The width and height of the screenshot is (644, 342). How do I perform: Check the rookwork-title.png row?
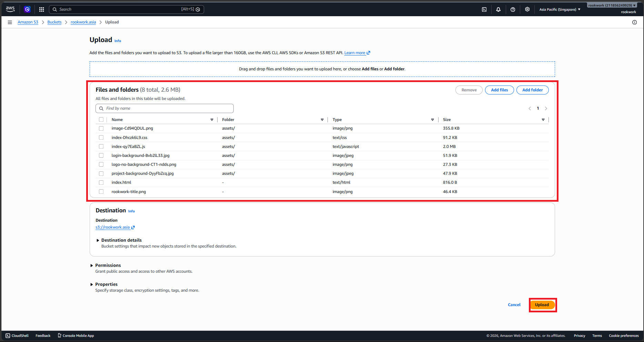[101, 192]
